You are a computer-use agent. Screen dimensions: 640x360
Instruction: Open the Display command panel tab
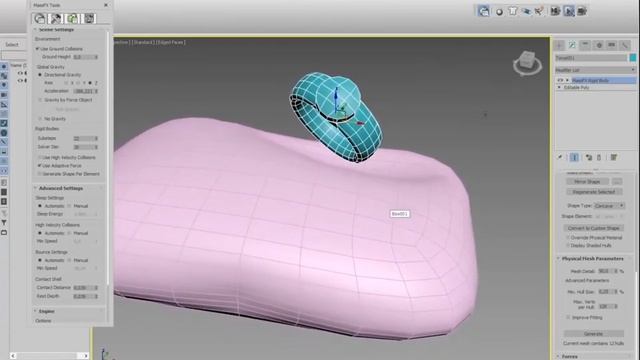click(612, 45)
